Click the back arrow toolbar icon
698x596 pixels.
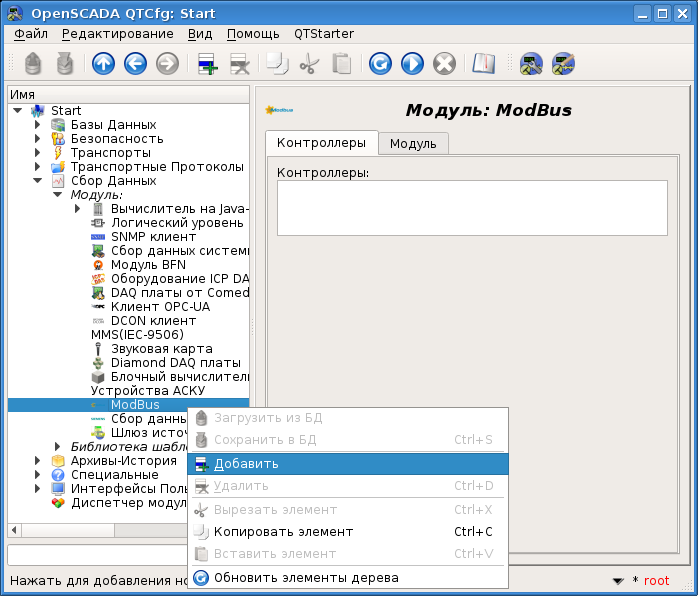coord(135,64)
